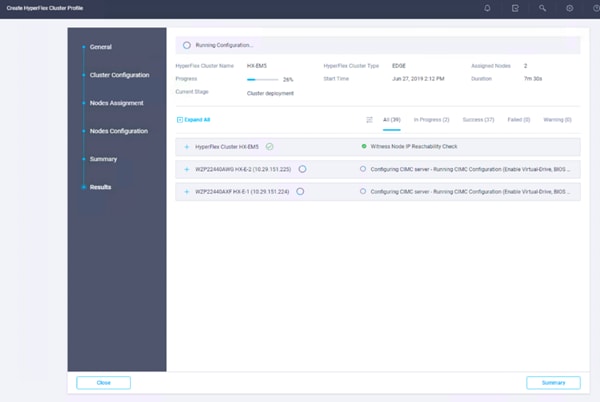600x402 pixels.
Task: Go to General step in sidebar
Action: pos(101,47)
